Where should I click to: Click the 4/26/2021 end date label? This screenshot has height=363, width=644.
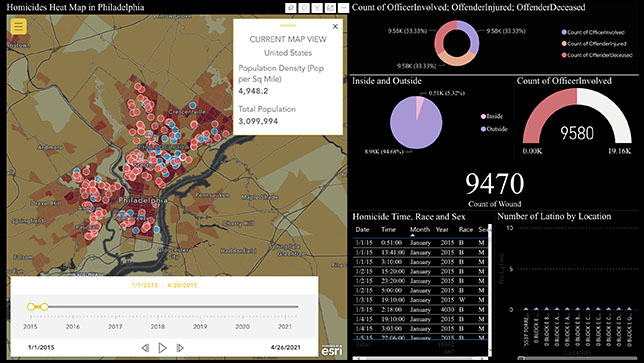[x=285, y=347]
